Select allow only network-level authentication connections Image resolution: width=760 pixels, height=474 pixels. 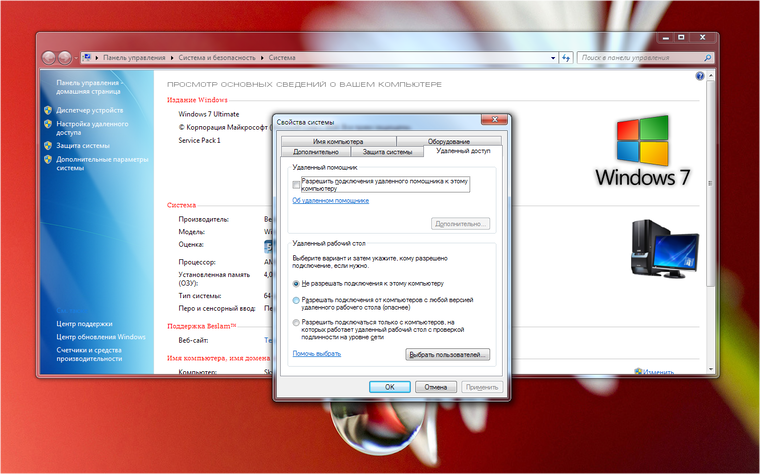296,322
